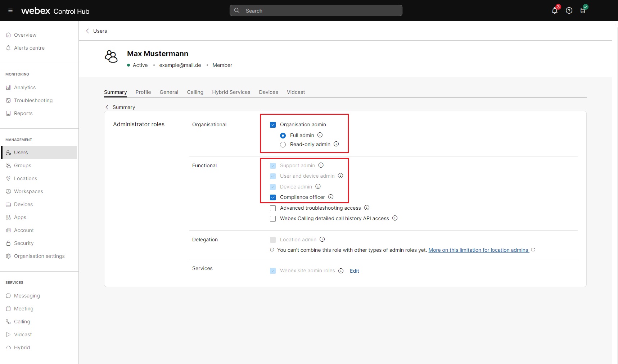Open the Troubleshooting page
Screen dimensions: 618x364
click(x=33, y=100)
